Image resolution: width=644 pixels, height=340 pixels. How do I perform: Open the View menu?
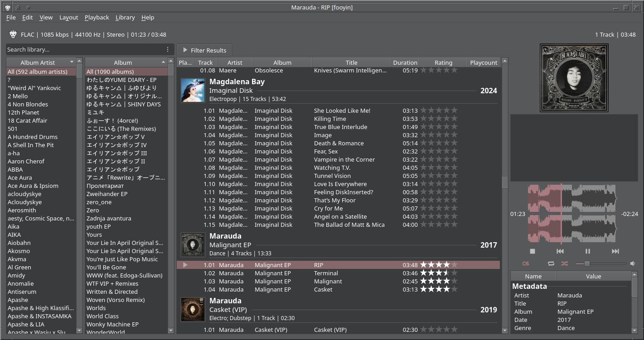click(46, 17)
